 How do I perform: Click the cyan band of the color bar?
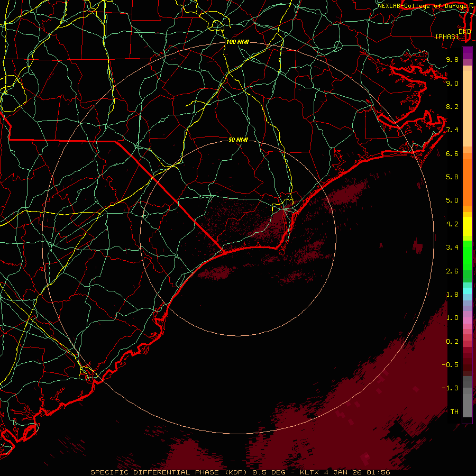[467, 291]
